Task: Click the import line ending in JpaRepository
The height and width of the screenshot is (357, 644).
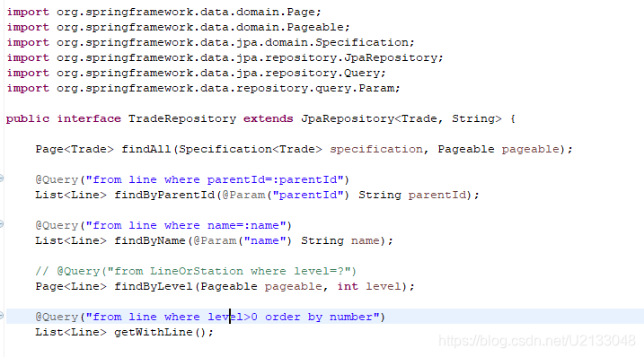Action: pyautogui.click(x=225, y=58)
